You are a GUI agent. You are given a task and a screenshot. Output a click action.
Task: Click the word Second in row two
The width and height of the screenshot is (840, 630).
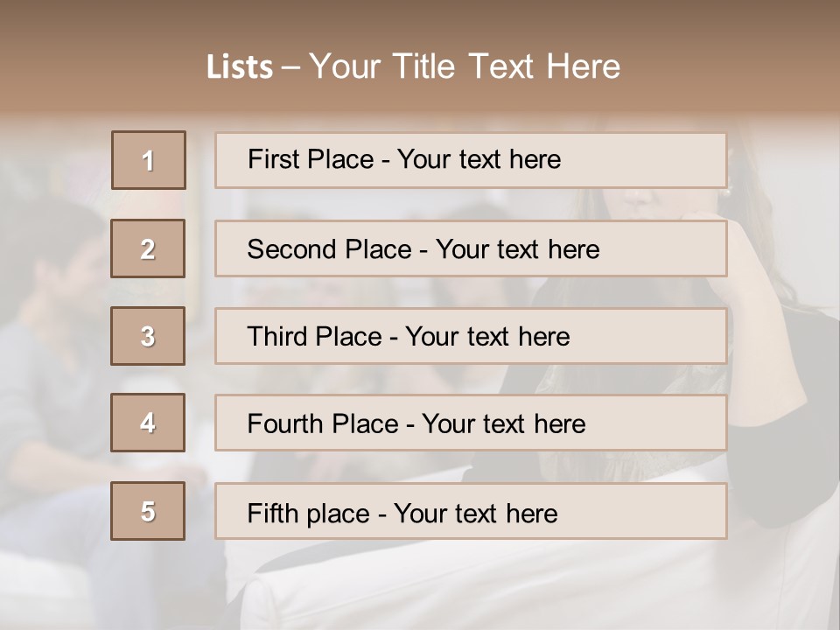[x=292, y=249]
